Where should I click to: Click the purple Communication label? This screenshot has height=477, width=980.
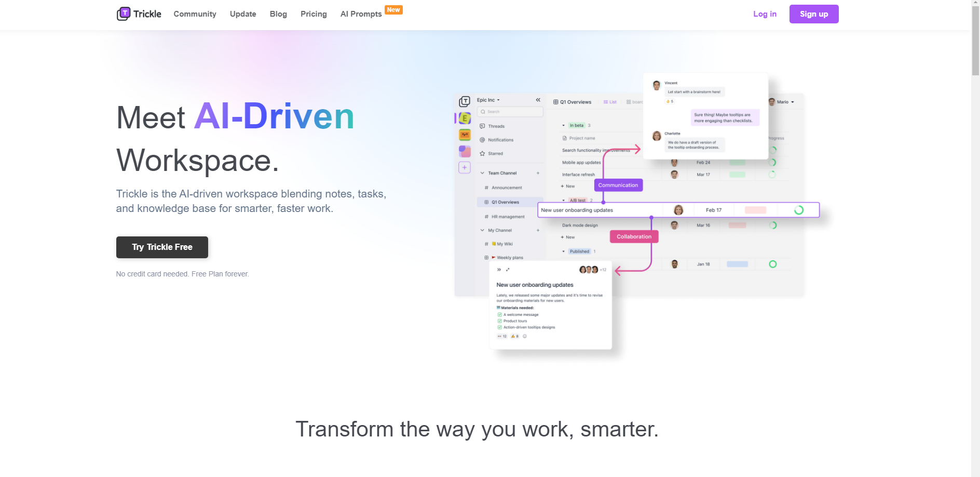618,185
